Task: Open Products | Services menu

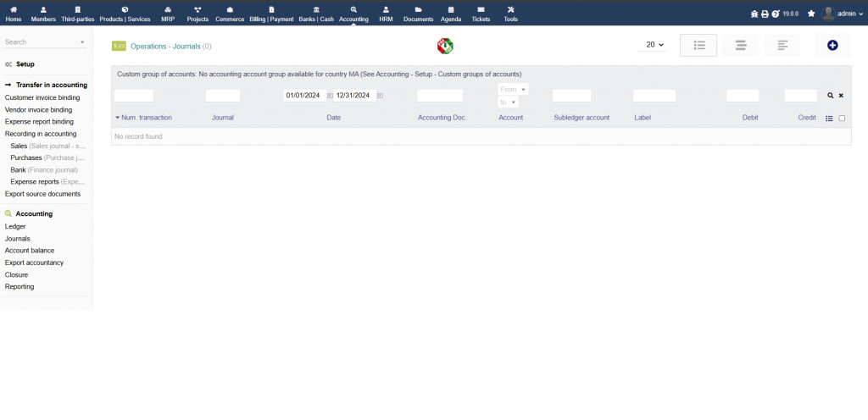Action: point(125,14)
